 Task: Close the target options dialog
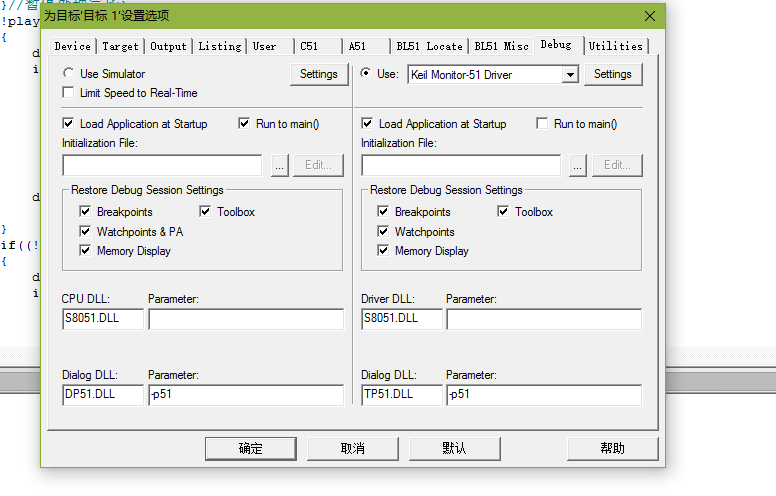pyautogui.click(x=650, y=16)
